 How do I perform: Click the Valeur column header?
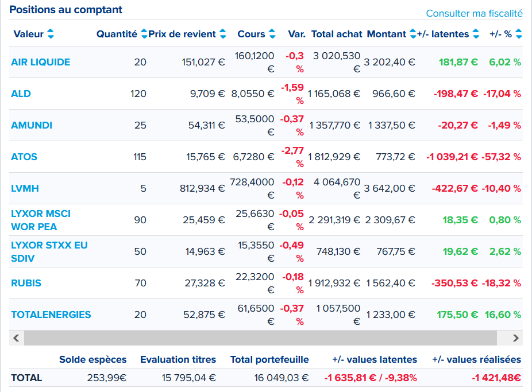tap(29, 34)
